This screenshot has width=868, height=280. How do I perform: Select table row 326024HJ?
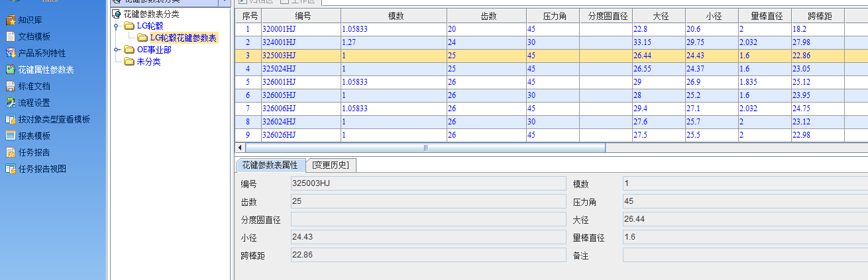coord(551,122)
